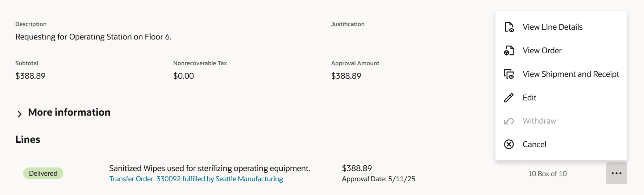Choose the Edit menu label
Screen dimensions: 644x195
(x=529, y=97)
